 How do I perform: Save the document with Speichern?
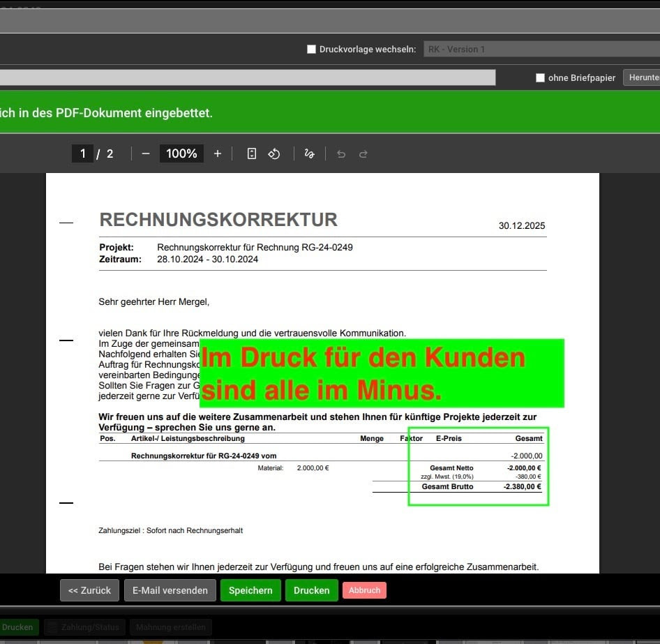pos(250,590)
